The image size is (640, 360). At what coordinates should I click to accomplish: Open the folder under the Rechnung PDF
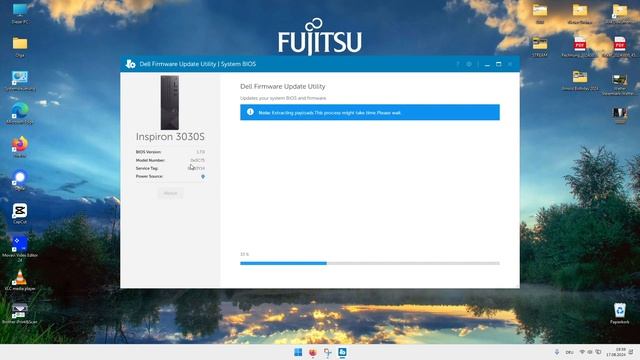tap(580, 80)
